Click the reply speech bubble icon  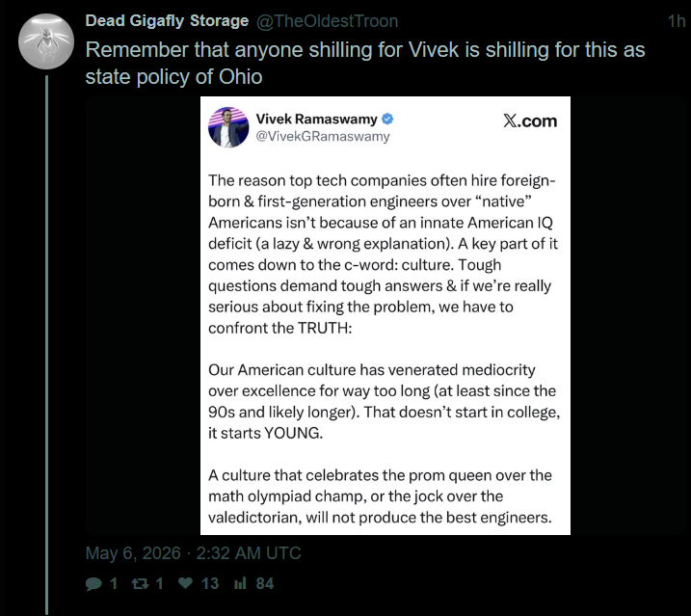point(93,584)
